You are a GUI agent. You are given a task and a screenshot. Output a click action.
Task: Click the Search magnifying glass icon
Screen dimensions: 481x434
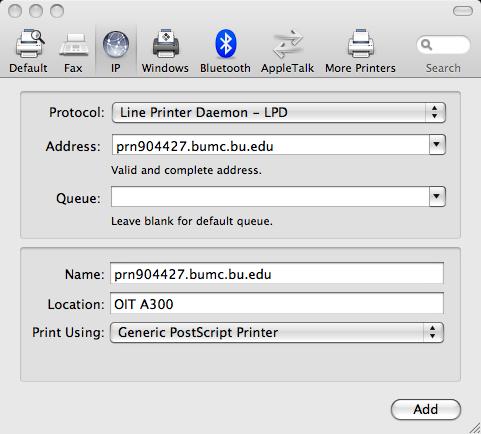[426, 44]
